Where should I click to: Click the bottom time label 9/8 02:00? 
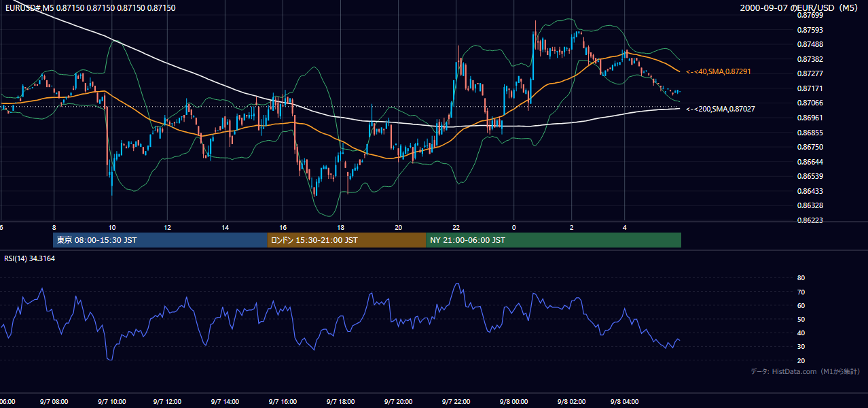click(571, 402)
